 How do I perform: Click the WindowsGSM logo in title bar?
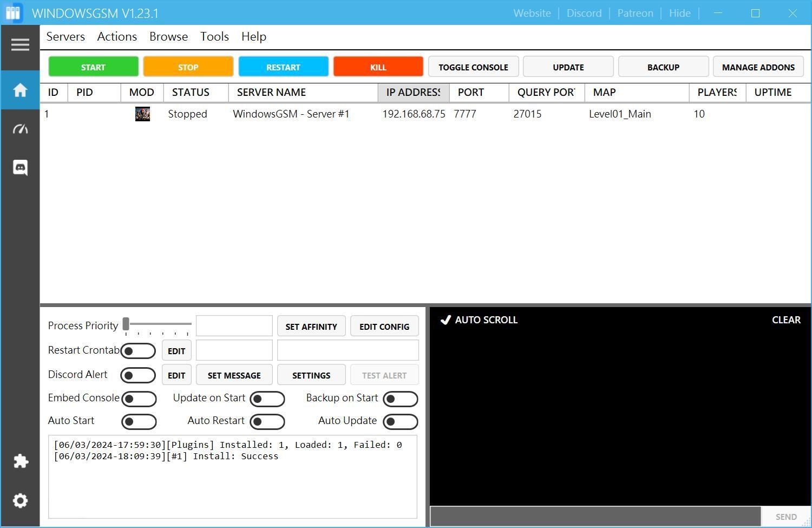(13, 13)
